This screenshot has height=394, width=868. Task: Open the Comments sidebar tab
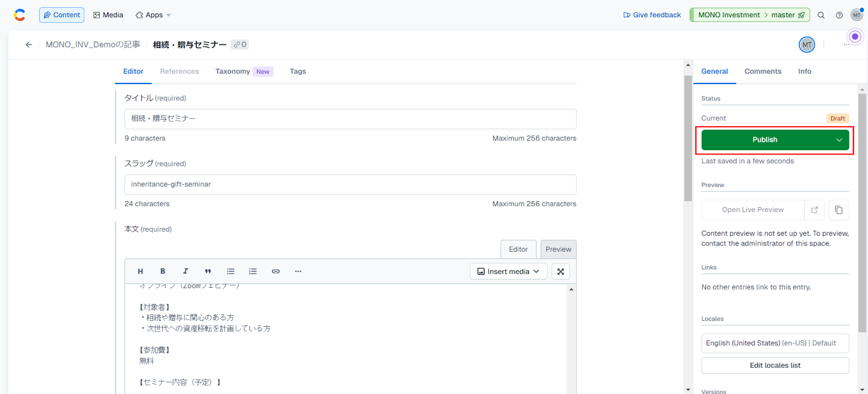pyautogui.click(x=763, y=72)
